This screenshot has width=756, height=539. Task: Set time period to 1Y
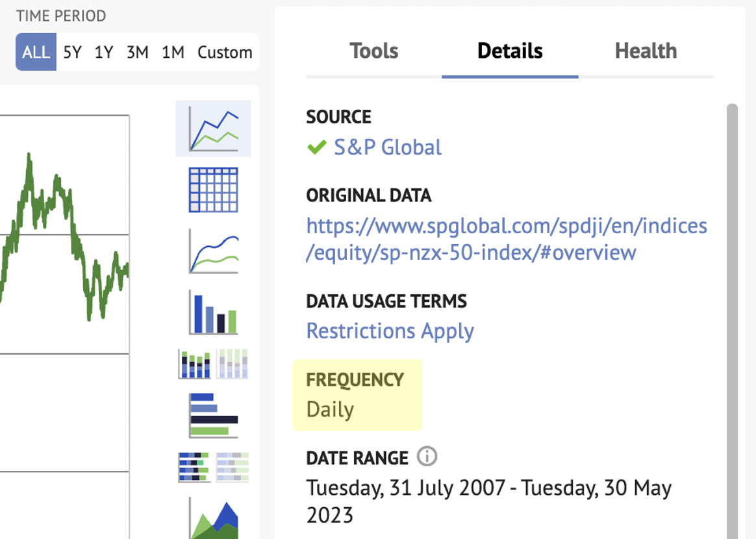pos(104,52)
